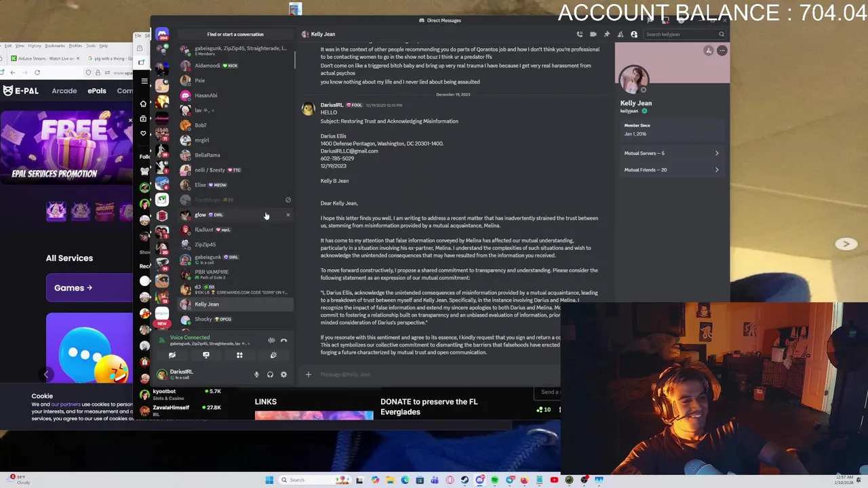The image size is (868, 488).
Task: Reload the E-PAL browser page
Action: (37, 73)
